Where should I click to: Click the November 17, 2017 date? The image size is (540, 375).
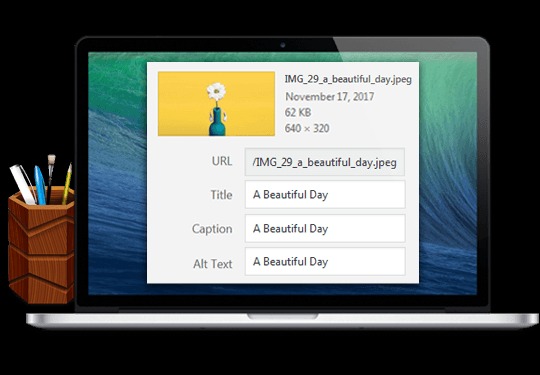(x=330, y=96)
